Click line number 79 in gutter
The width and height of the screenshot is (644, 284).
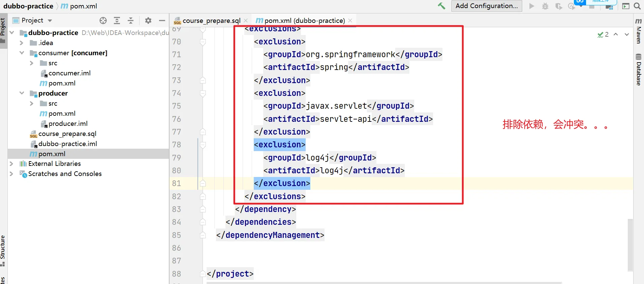tap(177, 158)
